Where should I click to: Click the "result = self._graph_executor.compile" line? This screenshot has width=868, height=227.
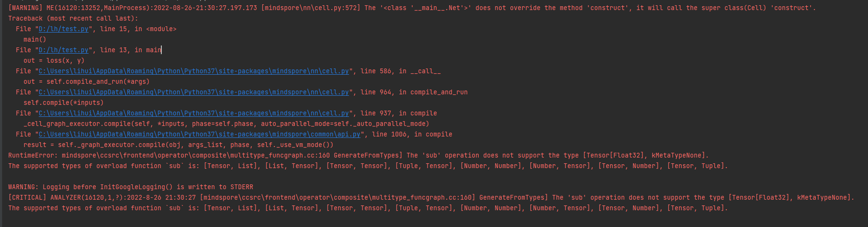click(178, 145)
